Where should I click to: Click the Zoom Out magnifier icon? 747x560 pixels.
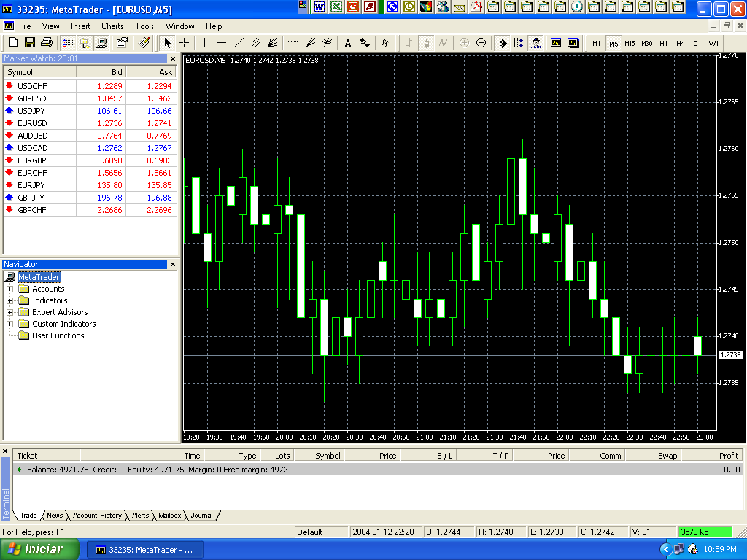(x=481, y=43)
